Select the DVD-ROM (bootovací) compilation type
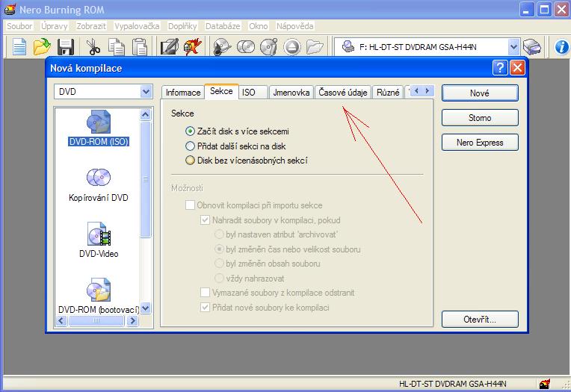 (x=99, y=296)
